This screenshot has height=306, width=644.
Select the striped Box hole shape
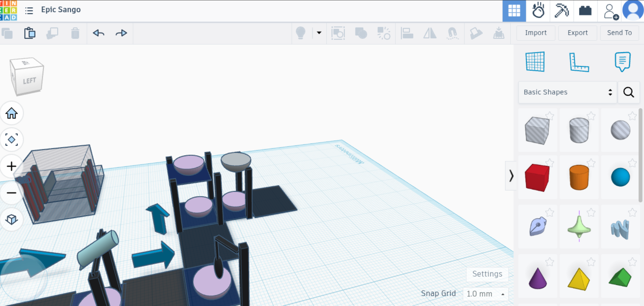coord(537,130)
